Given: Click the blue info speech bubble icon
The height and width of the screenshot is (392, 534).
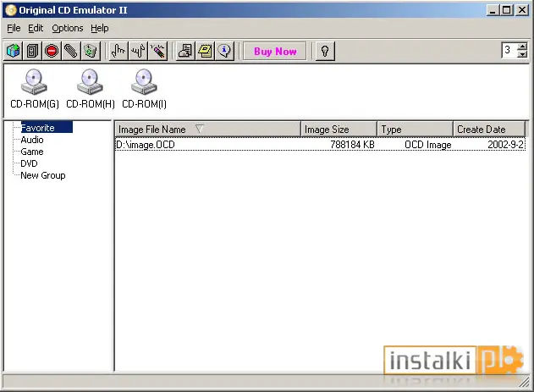Looking at the screenshot, I should (x=224, y=52).
